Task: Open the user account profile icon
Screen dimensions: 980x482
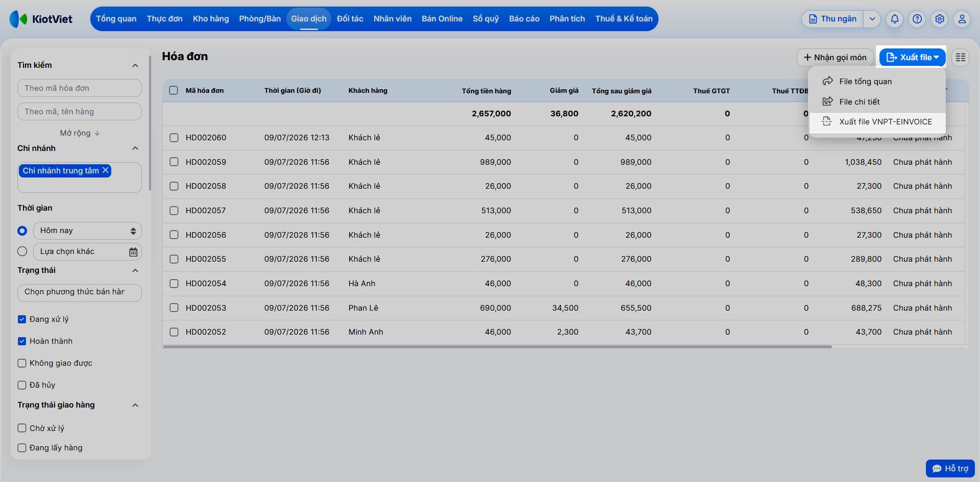Action: pyautogui.click(x=962, y=19)
